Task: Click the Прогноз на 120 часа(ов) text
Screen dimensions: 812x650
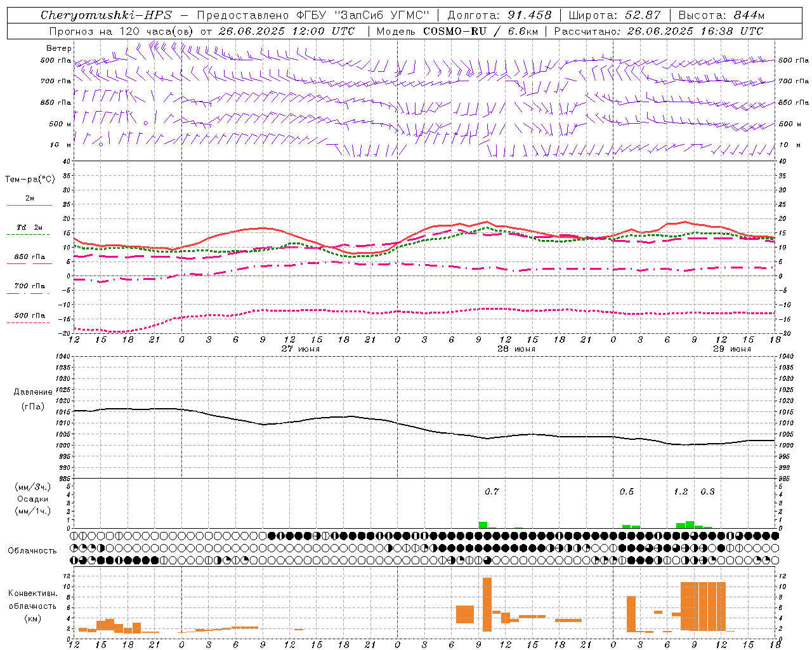Action: [x=122, y=31]
